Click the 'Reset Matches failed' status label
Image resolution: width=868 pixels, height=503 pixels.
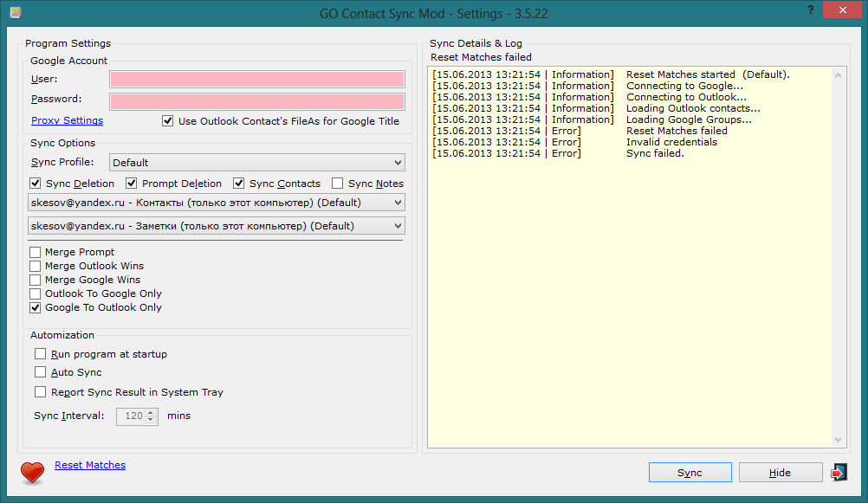tap(481, 57)
